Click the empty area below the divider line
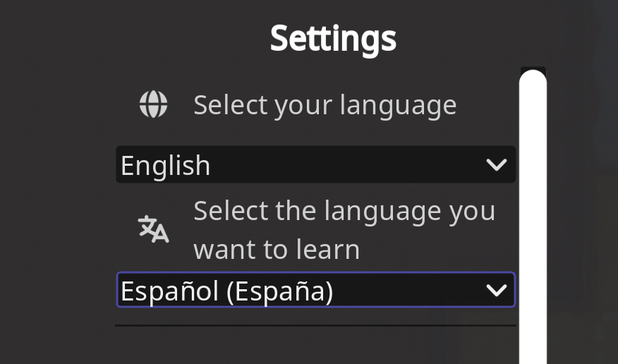This screenshot has width=618, height=364. pyautogui.click(x=315, y=347)
